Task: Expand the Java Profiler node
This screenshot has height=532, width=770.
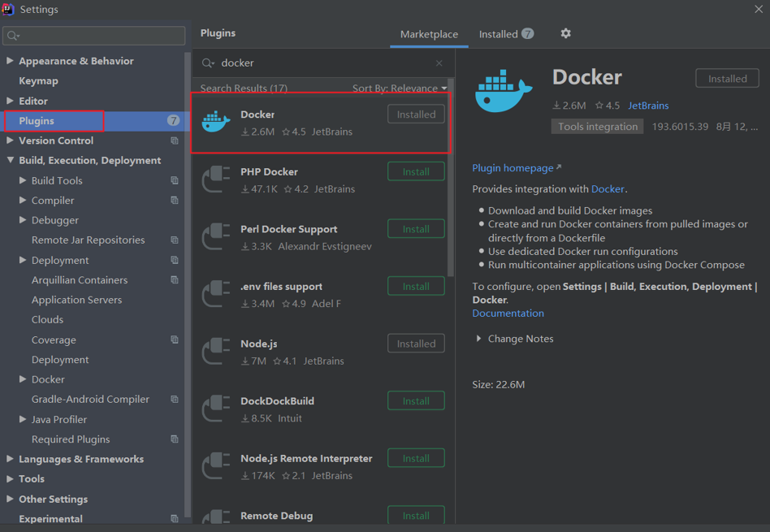Action: pyautogui.click(x=23, y=419)
